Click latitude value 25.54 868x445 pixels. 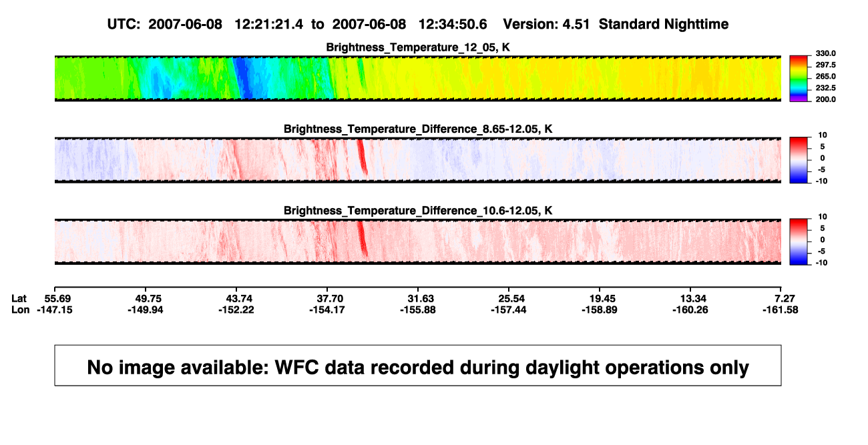[511, 298]
